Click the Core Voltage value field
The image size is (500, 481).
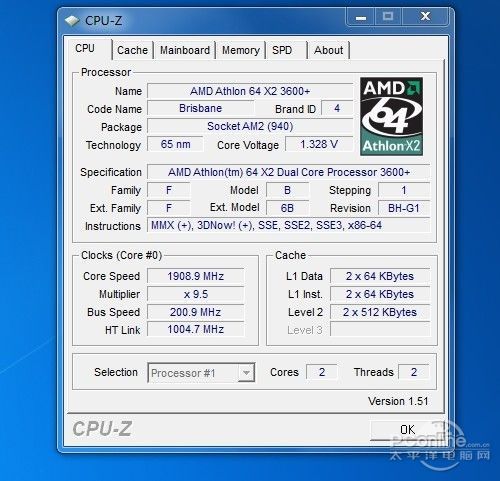pos(319,144)
